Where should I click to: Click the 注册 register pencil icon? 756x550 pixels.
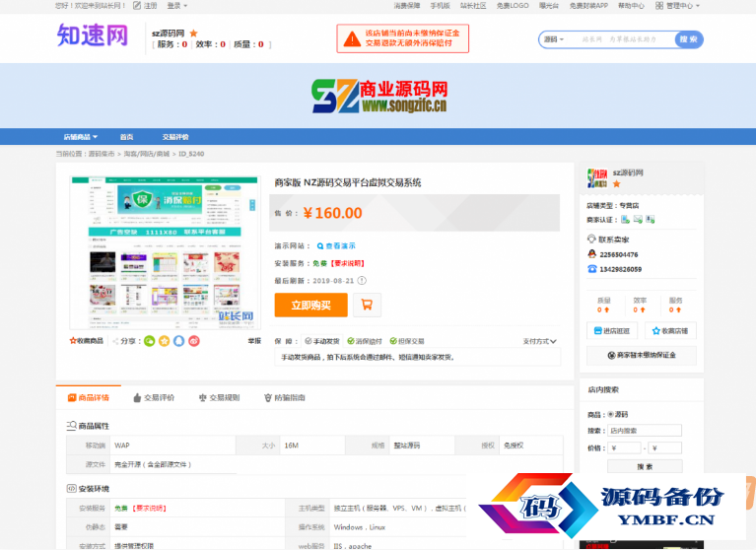point(137,6)
